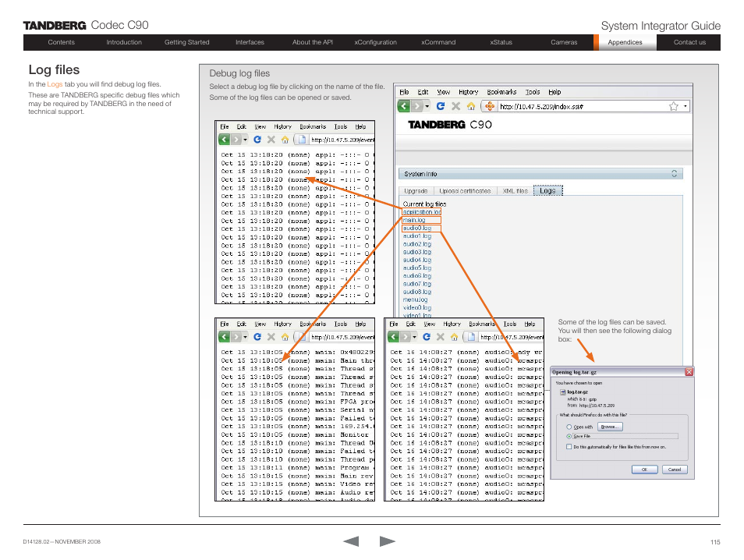Click Forward button in C90 browser
The width and height of the screenshot is (744, 560).
416,106
